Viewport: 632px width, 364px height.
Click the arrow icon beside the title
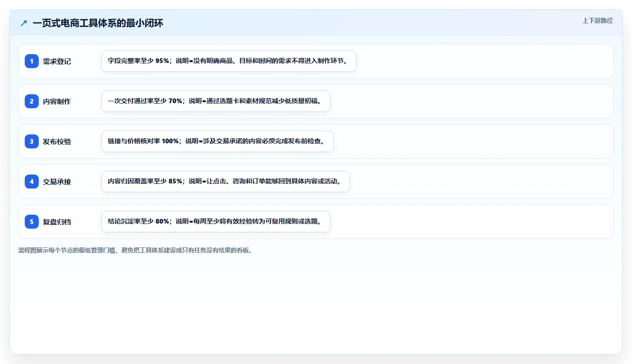tap(24, 23)
